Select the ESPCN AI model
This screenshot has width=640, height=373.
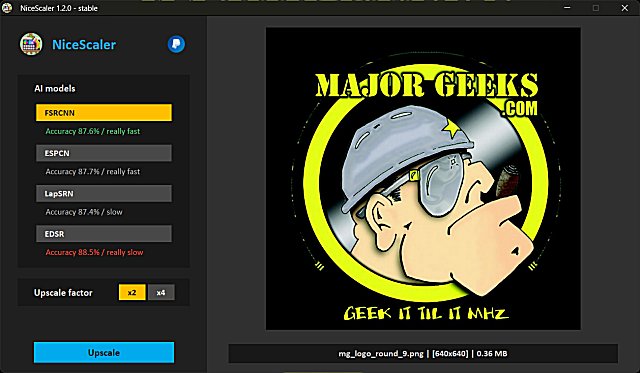pos(104,153)
